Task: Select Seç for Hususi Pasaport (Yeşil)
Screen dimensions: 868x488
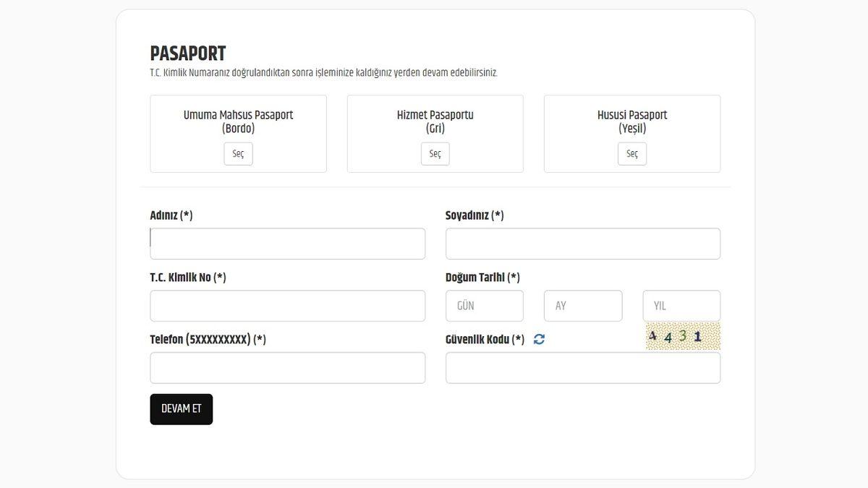Action: 631,154
